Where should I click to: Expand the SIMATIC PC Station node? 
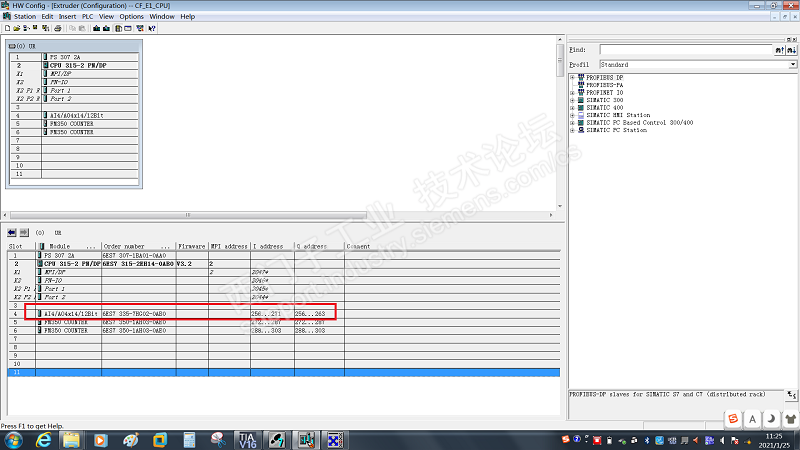572,131
